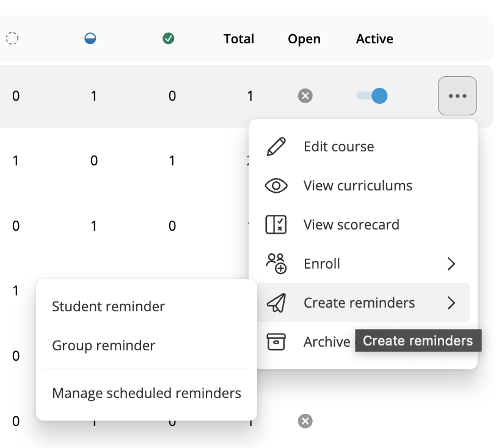Image resolution: width=496 pixels, height=448 pixels.
Task: Click the scorecard checklist icon
Action: click(x=276, y=225)
